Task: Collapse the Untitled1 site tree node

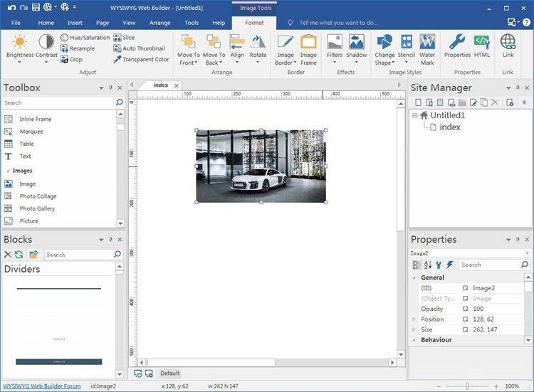Action: pos(414,115)
